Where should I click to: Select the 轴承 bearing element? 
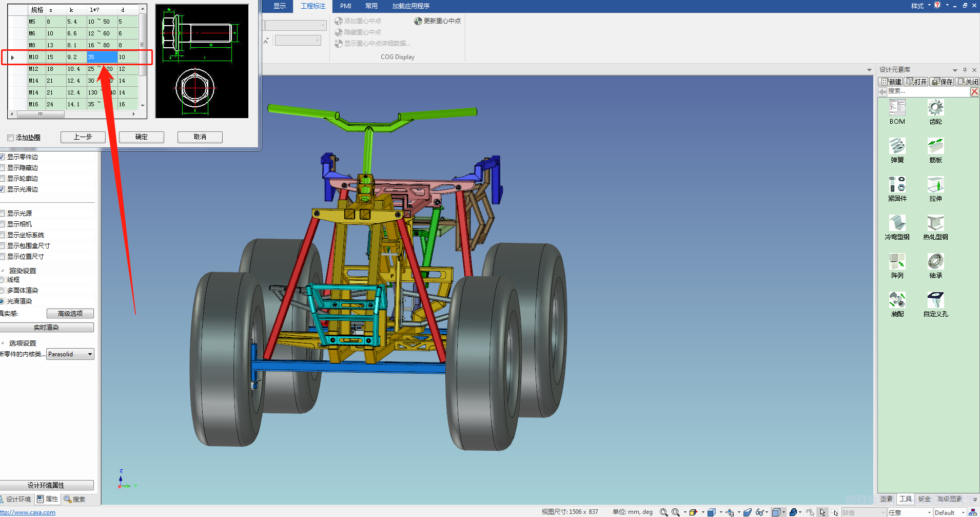coord(935,266)
